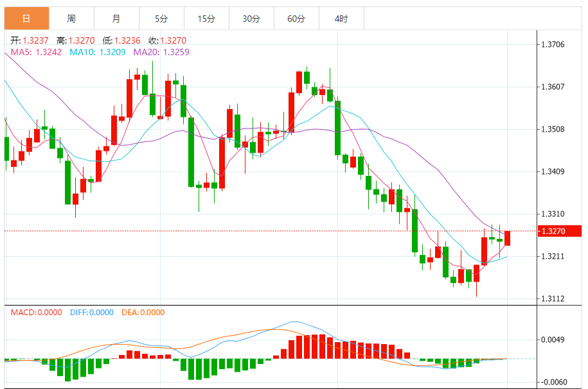The image size is (588, 389).
Task: Click the MACD:0.0000 label
Action: (x=37, y=313)
